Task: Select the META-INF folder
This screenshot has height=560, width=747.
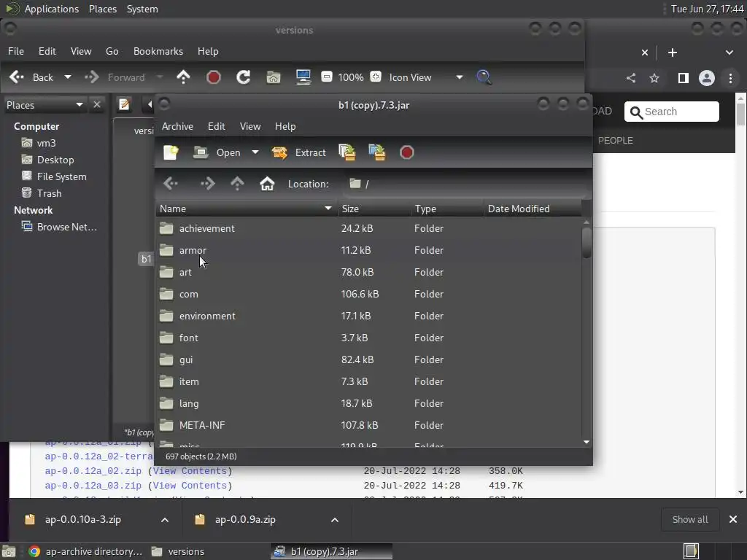Action: [368, 426]
